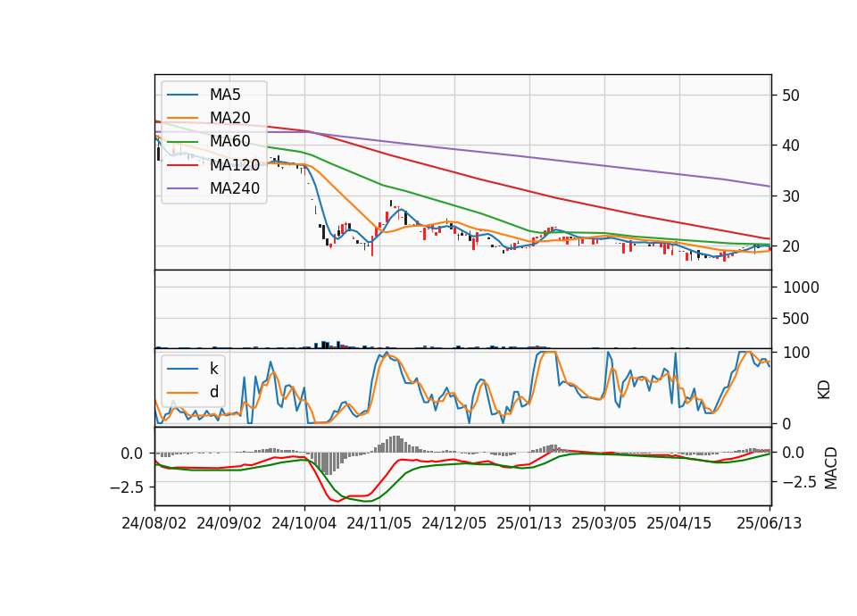The width and height of the screenshot is (857, 616).
Task: Click the right MACD axis value −2.5
Action: coord(800,482)
